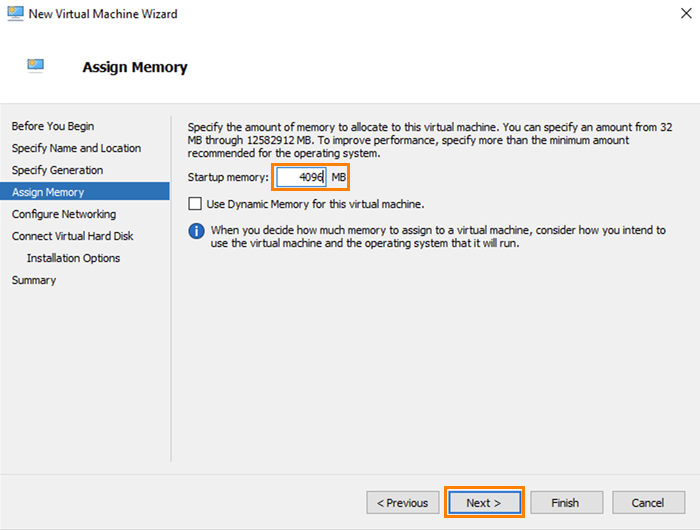Click the Startup memory input field
The width and height of the screenshot is (700, 530).
(x=301, y=177)
